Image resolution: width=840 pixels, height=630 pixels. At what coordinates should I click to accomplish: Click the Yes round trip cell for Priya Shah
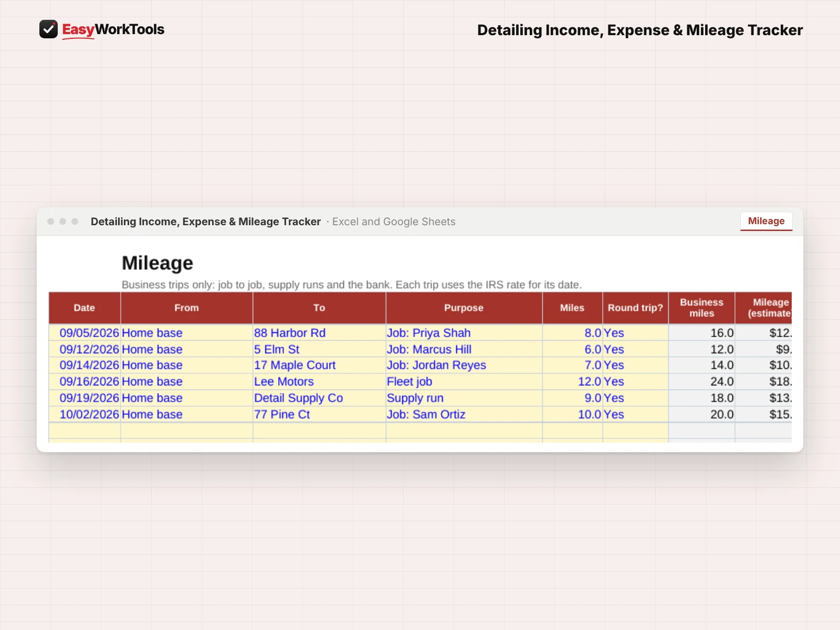(635, 333)
